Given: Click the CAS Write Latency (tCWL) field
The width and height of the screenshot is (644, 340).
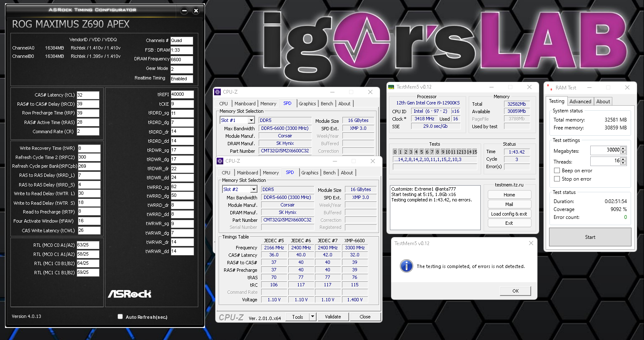Looking at the screenshot, I should pos(89,231).
